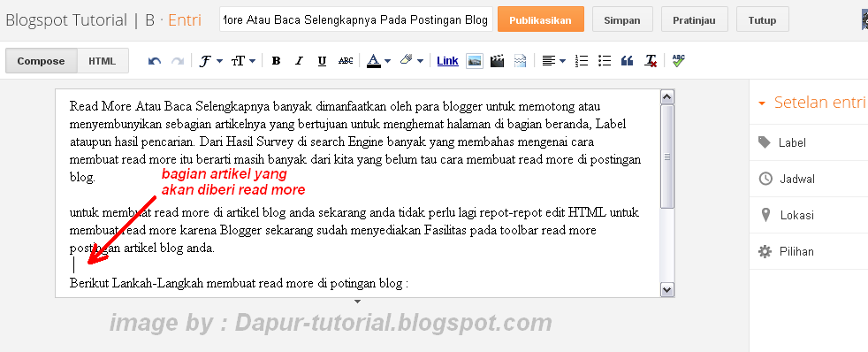Viewport: 868px width, 352px height.
Task: Open the text alignment dropdown
Action: (553, 61)
